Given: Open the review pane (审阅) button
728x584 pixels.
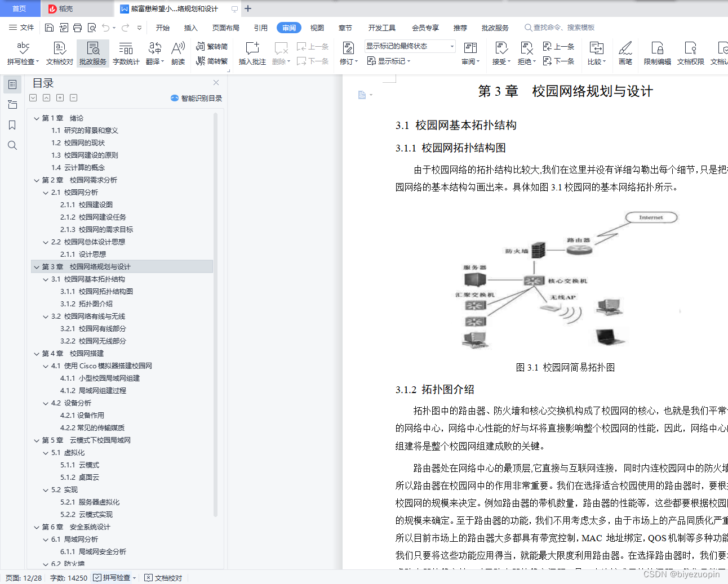Looking at the screenshot, I should click(470, 54).
